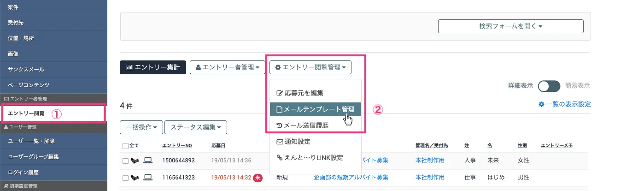Click the chain link icon for えんと〜りLINK設定

(279, 158)
